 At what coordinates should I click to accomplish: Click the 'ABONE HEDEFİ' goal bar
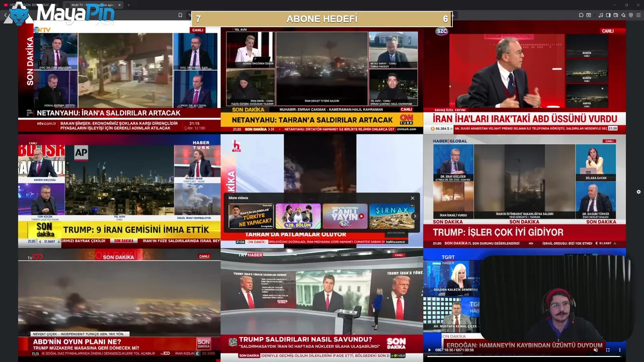click(x=322, y=19)
